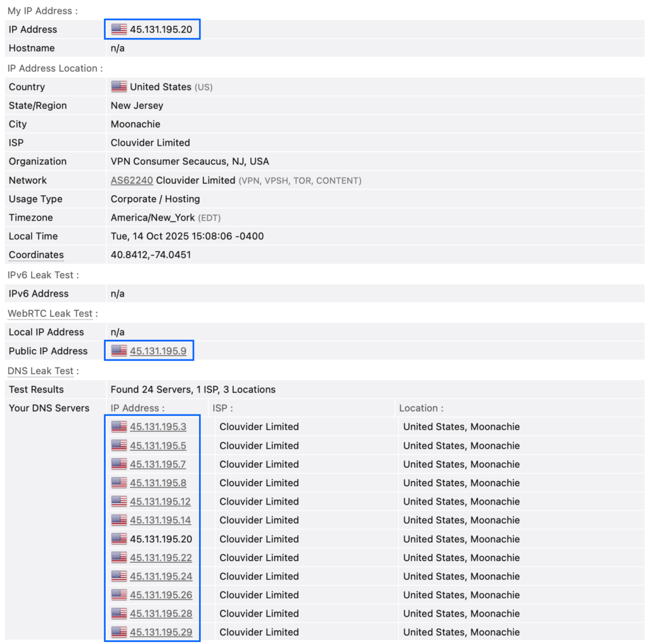Click the WebRTC Leak Test heading link
This screenshot has width=649, height=644.
(x=49, y=313)
